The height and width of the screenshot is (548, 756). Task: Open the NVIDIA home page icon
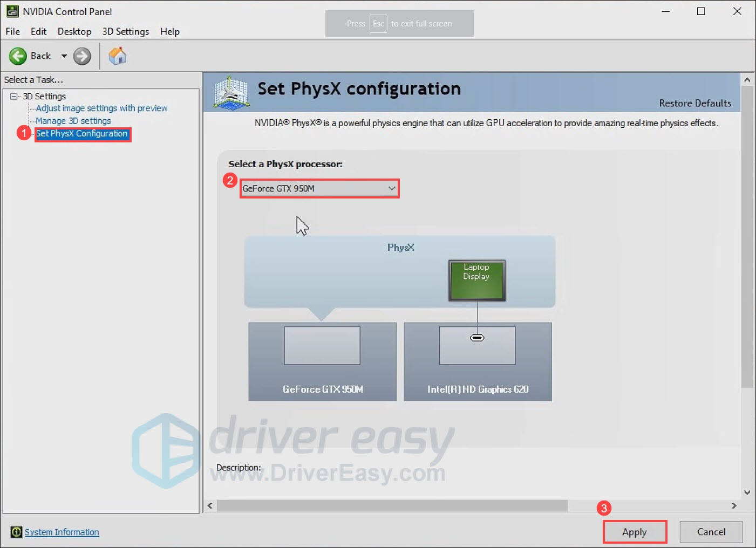pos(117,56)
